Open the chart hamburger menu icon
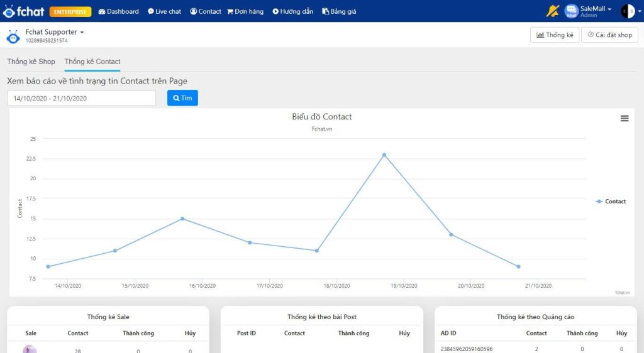644x353 pixels. point(625,118)
